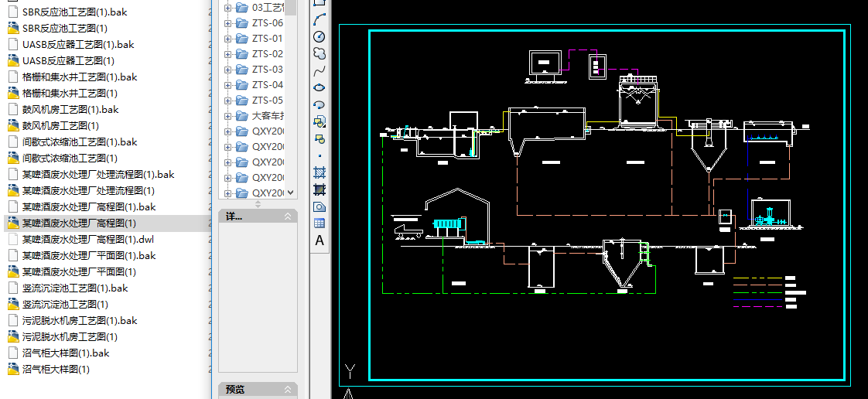
Task: Click the 大客车 folder icon
Action: click(x=242, y=116)
